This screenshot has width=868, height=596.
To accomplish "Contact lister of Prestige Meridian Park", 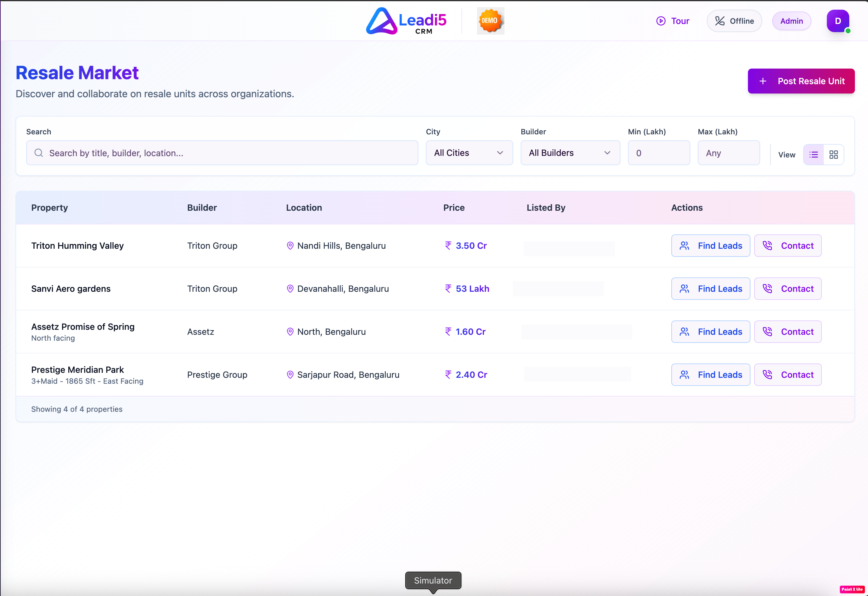I will (x=788, y=375).
